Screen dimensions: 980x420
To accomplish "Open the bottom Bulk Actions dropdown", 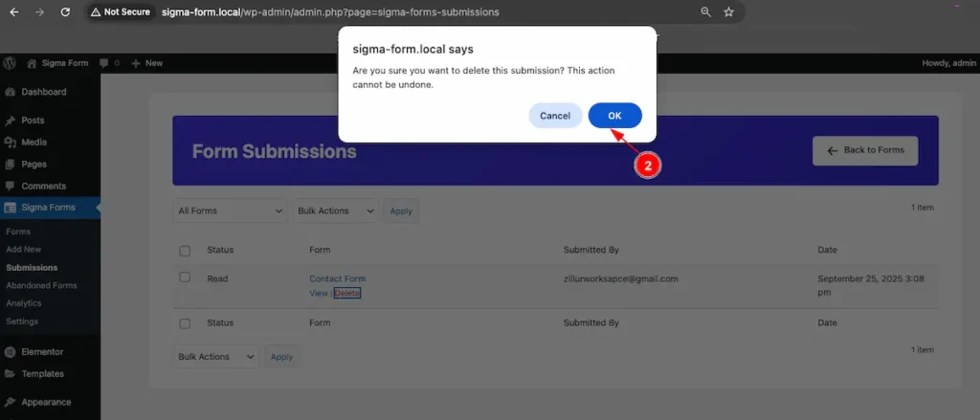I will [x=216, y=357].
